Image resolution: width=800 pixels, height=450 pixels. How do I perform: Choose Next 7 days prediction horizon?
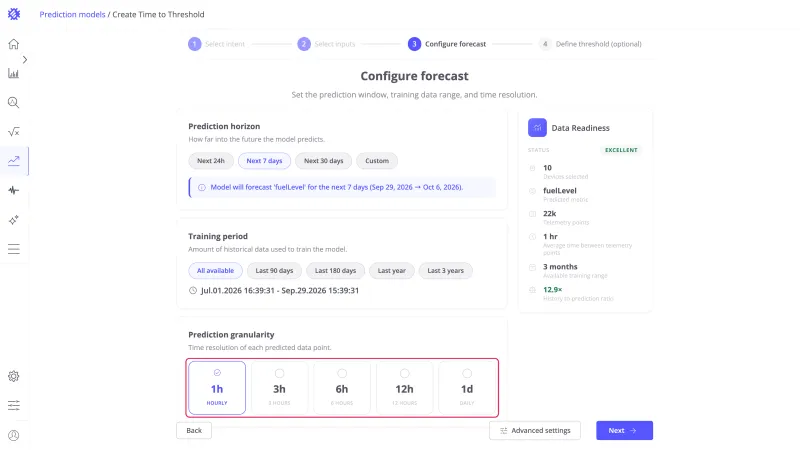click(264, 161)
